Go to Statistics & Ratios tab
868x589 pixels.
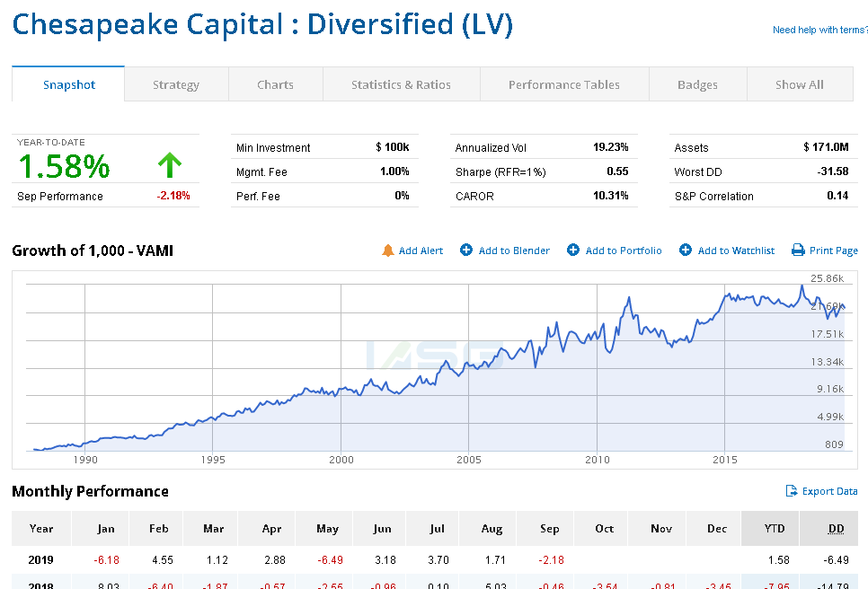402,84
